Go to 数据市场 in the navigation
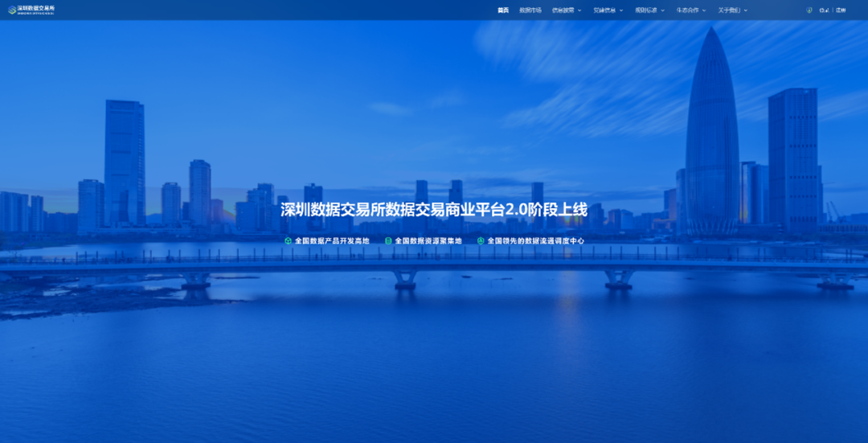Image resolution: width=868 pixels, height=443 pixels. [x=530, y=10]
